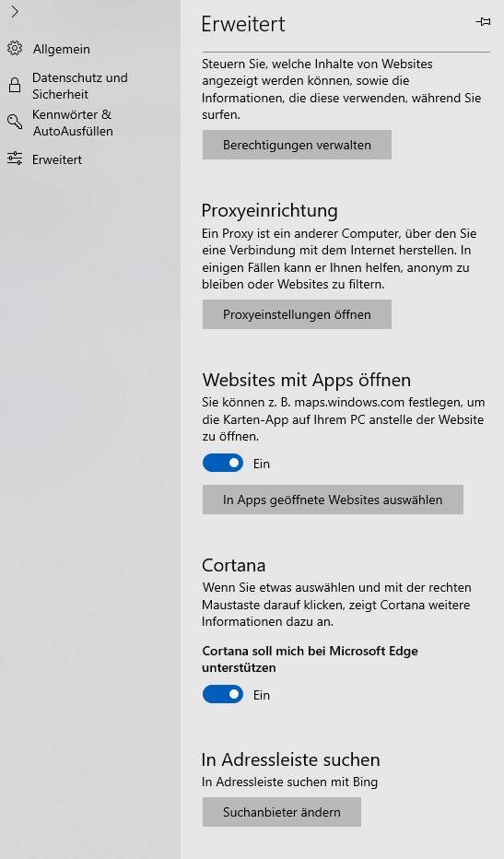Click the Proxyeinrichtung section heading
504x859 pixels.
pyautogui.click(x=270, y=210)
